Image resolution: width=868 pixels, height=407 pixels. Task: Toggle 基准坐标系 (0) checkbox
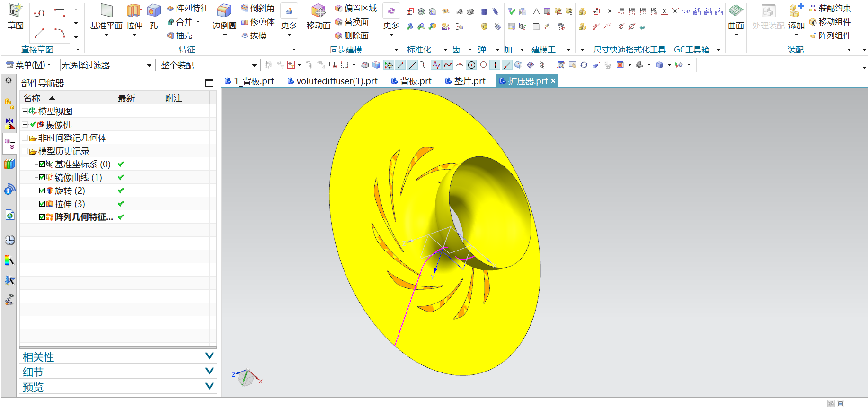tap(42, 164)
